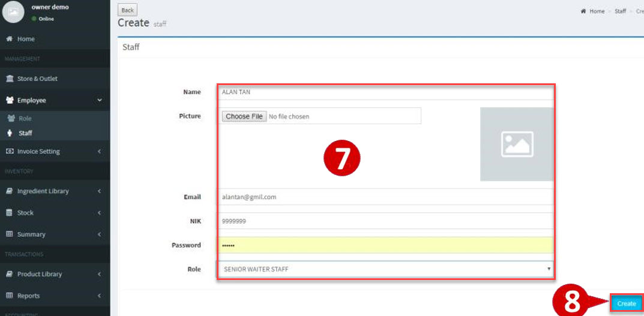Click the Reports table icon
This screenshot has height=316, width=644.
[10, 296]
